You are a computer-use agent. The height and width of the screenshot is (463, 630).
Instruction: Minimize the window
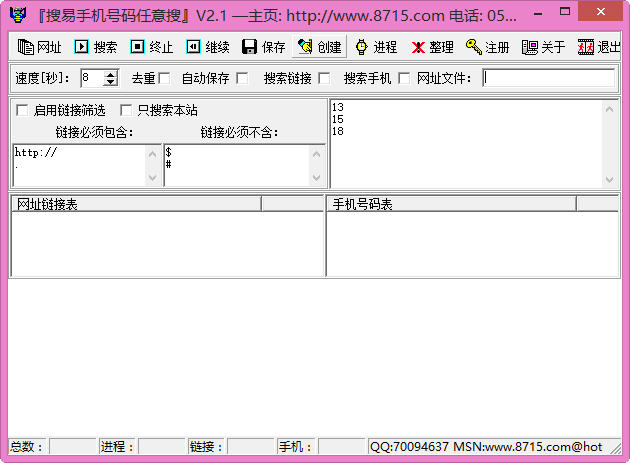point(538,14)
